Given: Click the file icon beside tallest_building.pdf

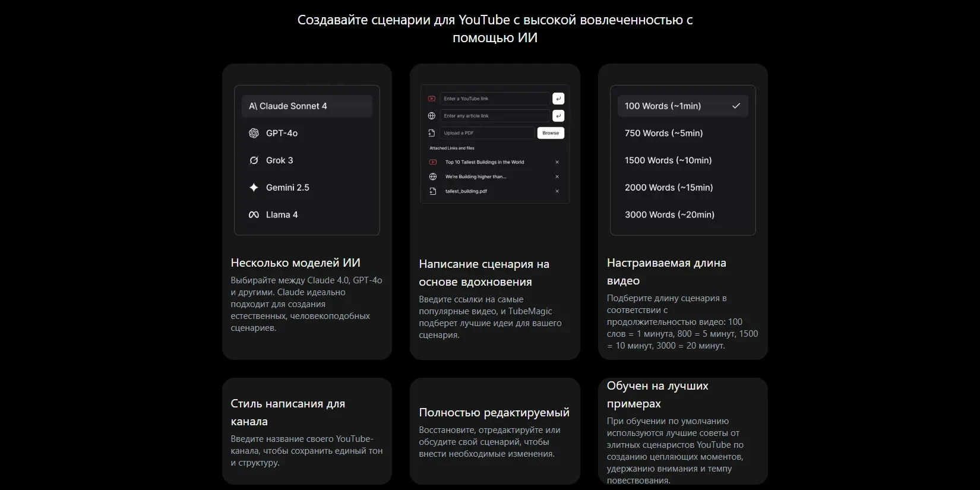Looking at the screenshot, I should [433, 191].
